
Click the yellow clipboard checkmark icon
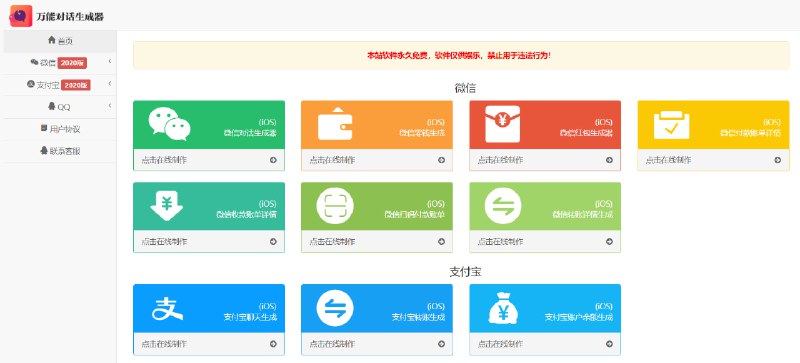pos(671,125)
